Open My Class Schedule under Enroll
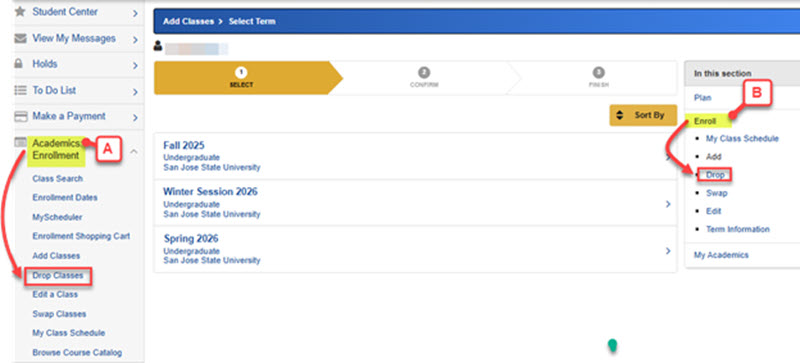 point(742,138)
